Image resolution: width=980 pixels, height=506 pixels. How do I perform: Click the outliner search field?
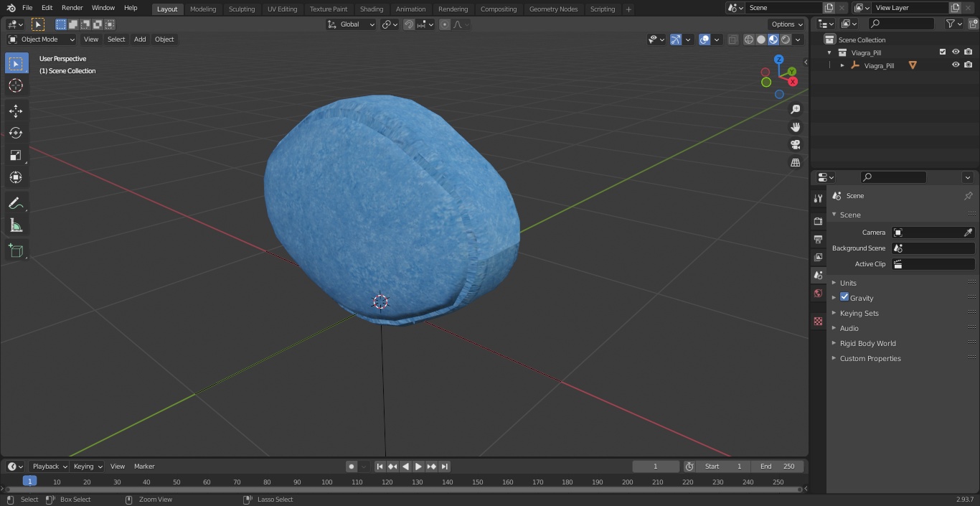pyautogui.click(x=901, y=24)
